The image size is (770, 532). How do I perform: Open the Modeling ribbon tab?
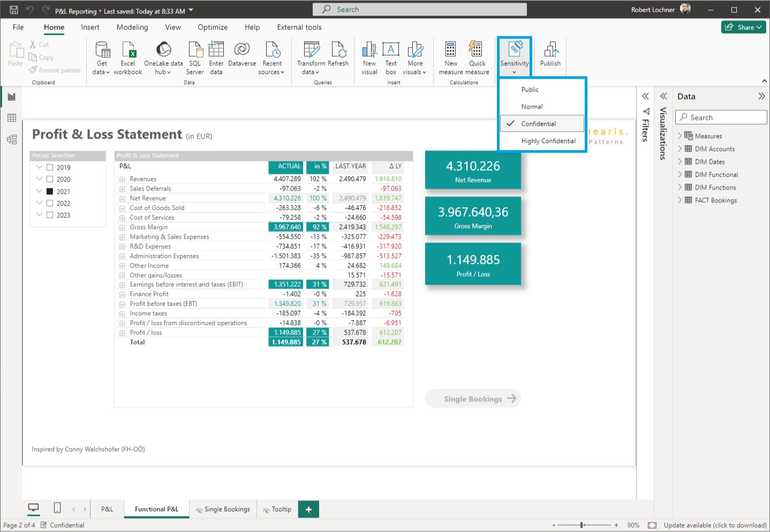click(132, 27)
